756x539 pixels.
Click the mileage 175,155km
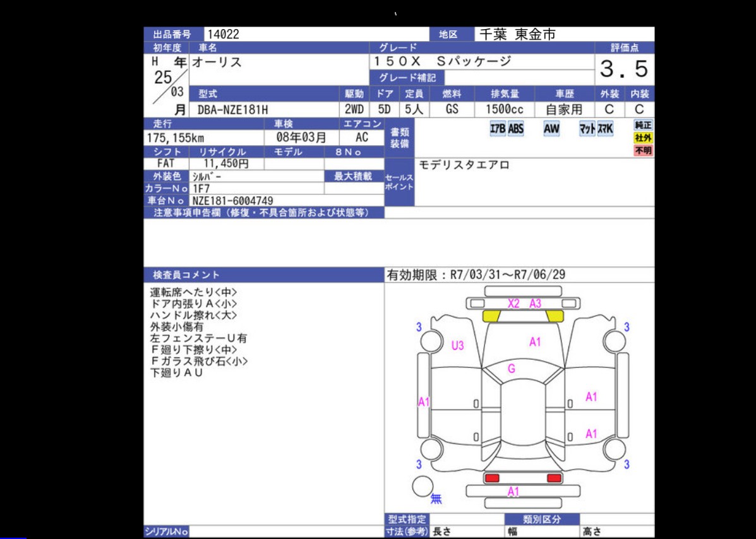coord(176,138)
